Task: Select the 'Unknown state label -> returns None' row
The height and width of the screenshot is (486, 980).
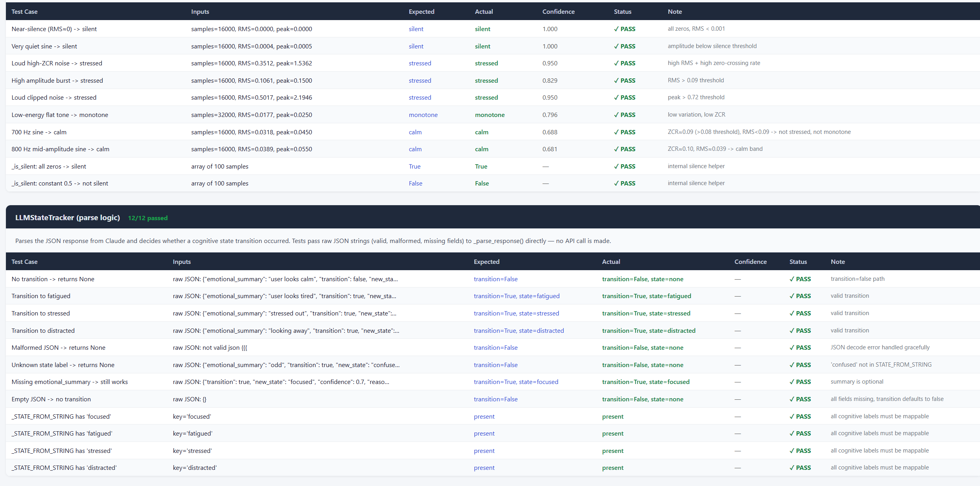Action: [63, 365]
